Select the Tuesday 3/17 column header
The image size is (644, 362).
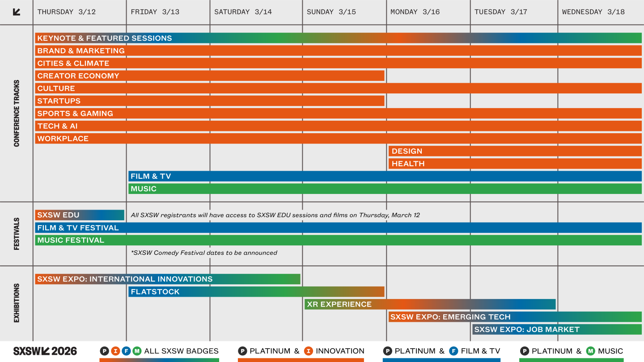point(501,12)
